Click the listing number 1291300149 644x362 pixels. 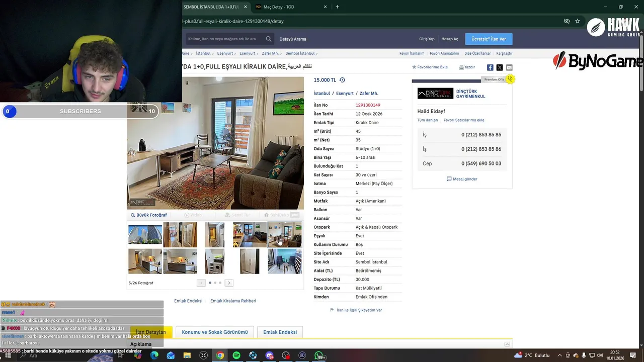coord(368,105)
